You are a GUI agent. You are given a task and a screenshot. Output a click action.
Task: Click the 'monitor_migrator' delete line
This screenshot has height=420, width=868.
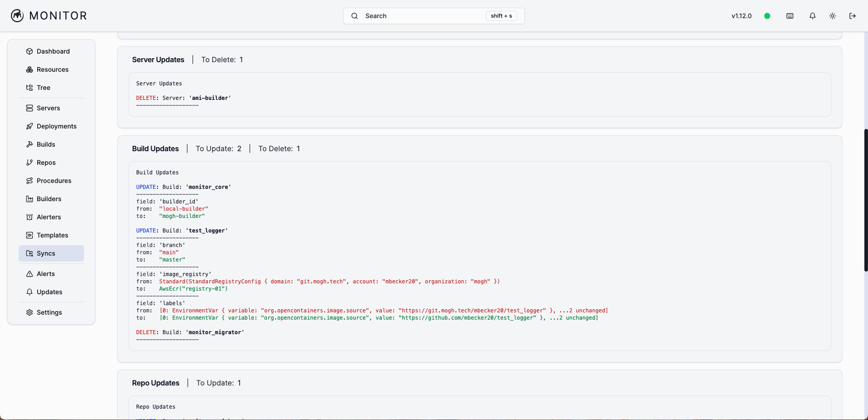pyautogui.click(x=190, y=332)
